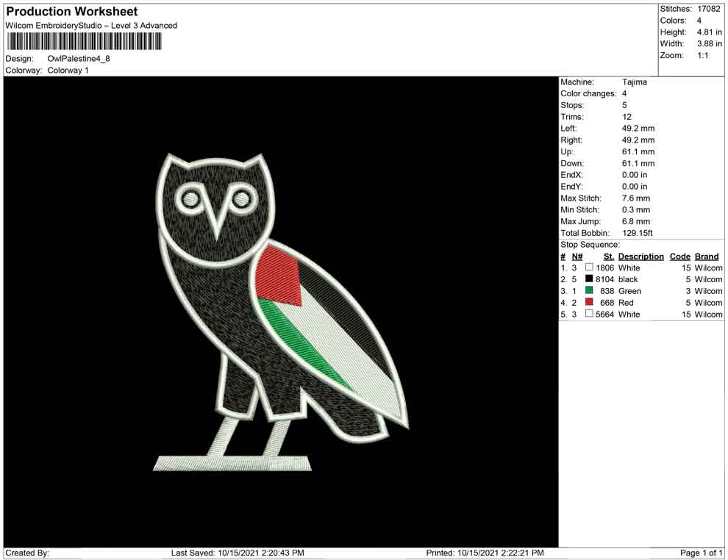Select the Zoom value '1:1'
This screenshot has width=728, height=560.
pyautogui.click(x=702, y=55)
